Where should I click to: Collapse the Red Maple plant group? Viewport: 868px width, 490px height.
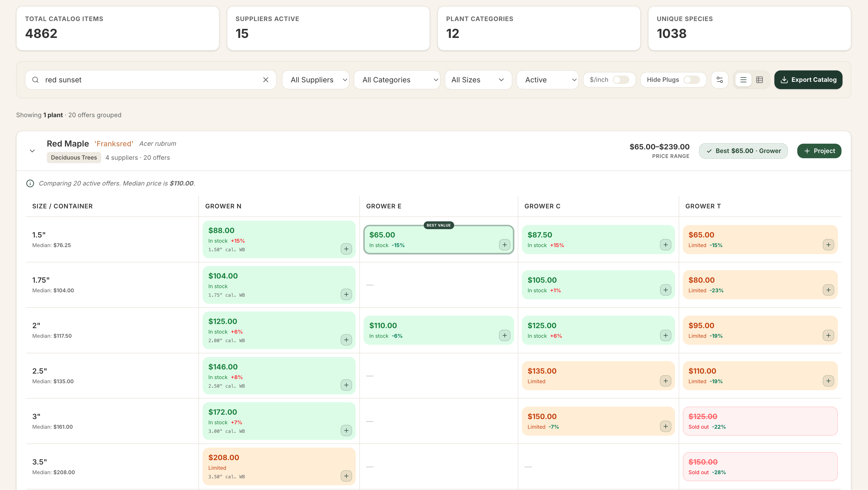[x=32, y=151]
